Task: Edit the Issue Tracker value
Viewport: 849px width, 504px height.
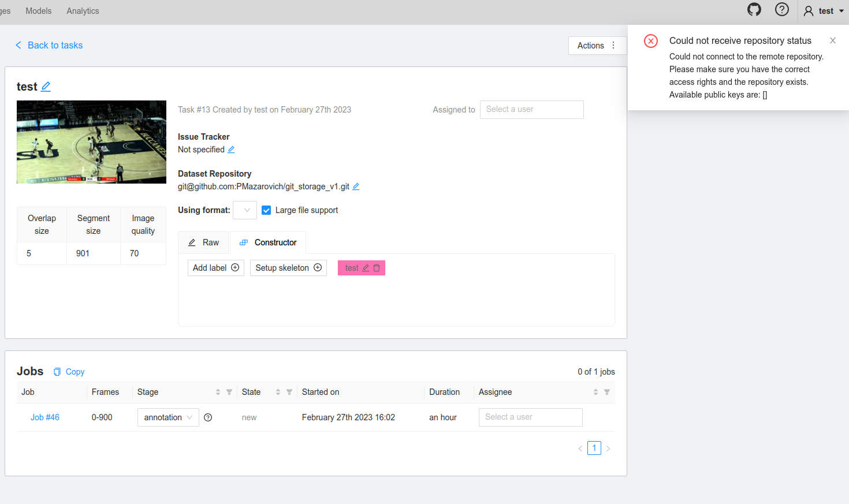Action: pos(231,150)
